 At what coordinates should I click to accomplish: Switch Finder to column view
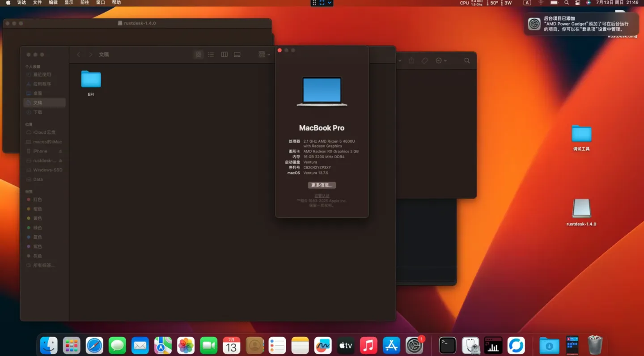(x=224, y=55)
